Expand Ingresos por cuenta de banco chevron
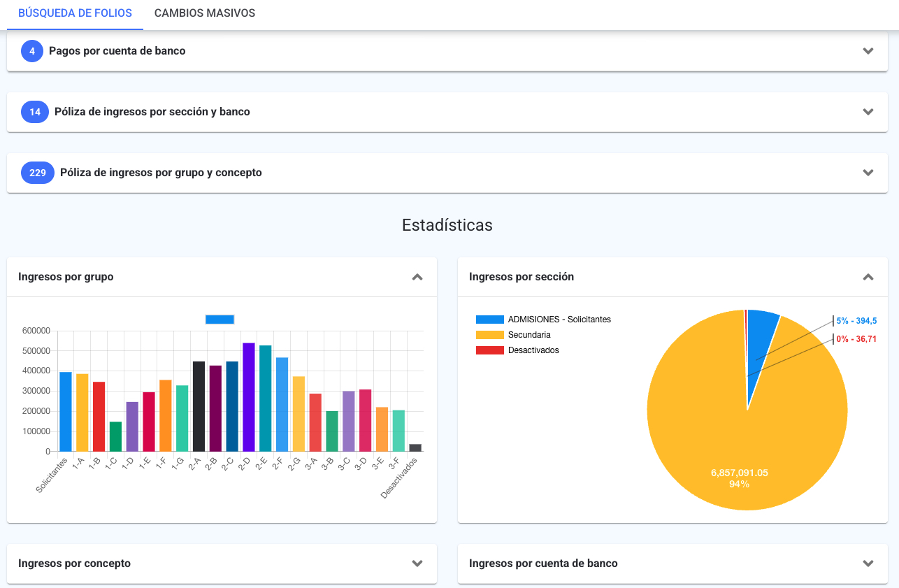Viewport: 899px width, 588px height. tap(868, 564)
